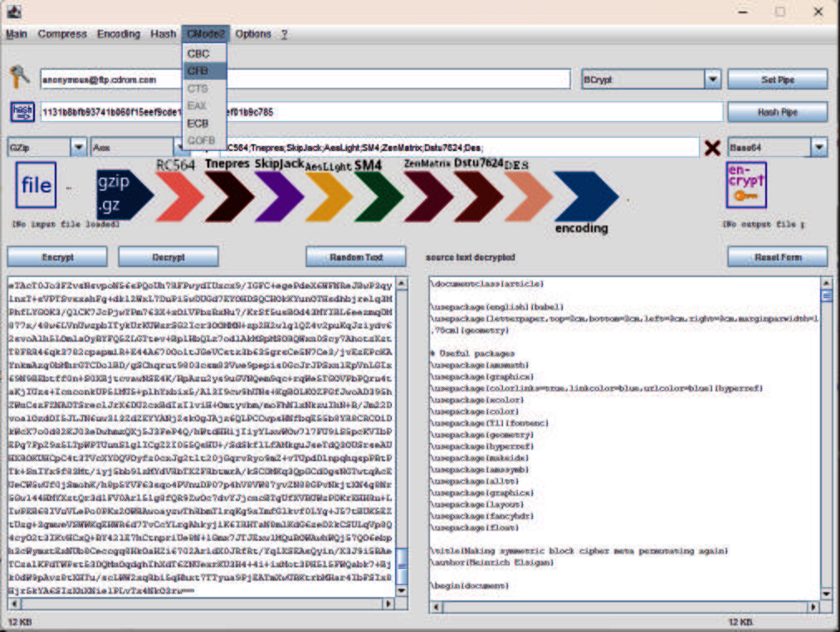Click the dark red Dstu7624 chevron
The width and height of the screenshot is (840, 632).
pos(478,197)
